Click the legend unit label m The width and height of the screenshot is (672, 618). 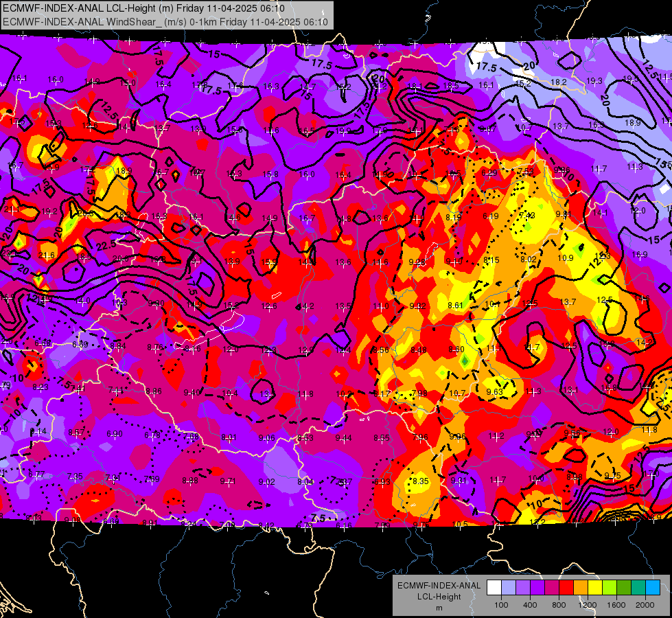[439, 608]
